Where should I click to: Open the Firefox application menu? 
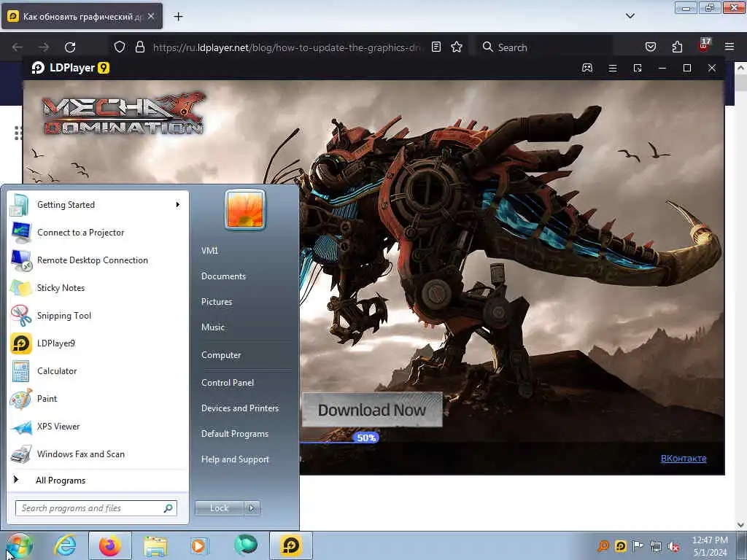click(729, 47)
